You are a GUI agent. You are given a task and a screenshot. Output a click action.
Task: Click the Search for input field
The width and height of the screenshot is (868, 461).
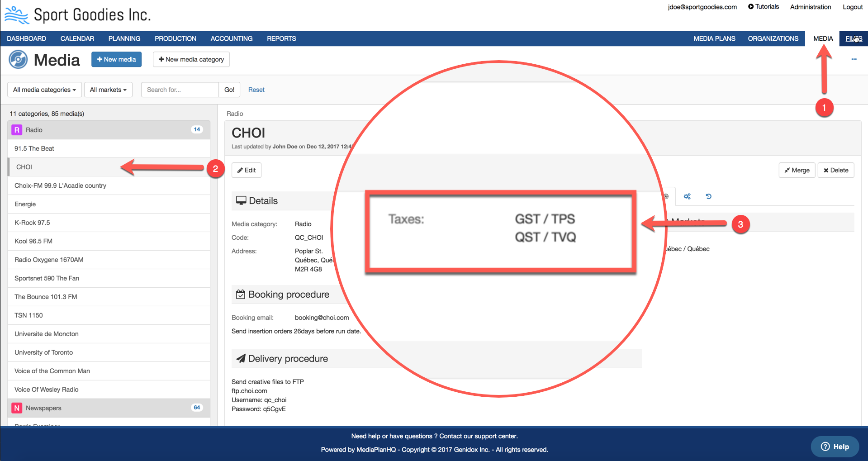point(180,90)
